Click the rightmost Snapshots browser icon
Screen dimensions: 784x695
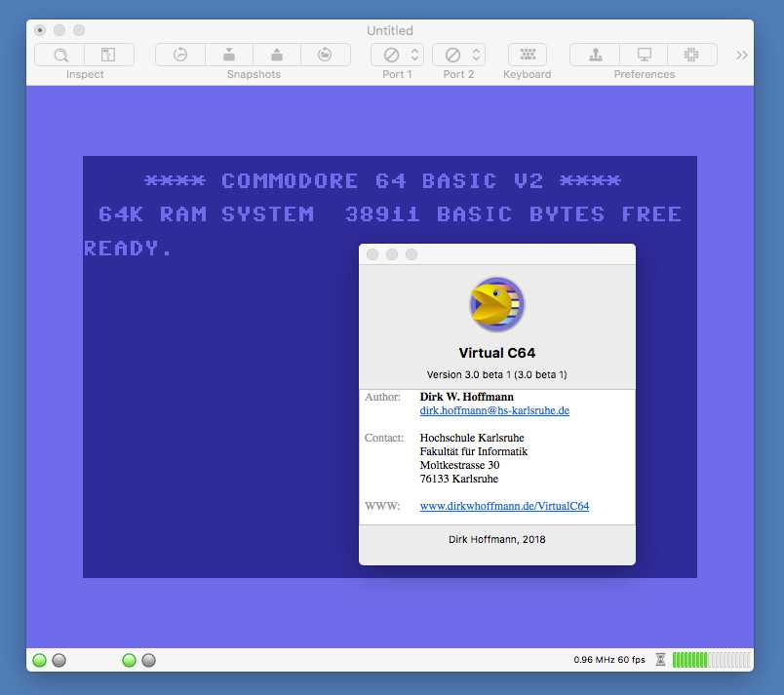tap(325, 55)
